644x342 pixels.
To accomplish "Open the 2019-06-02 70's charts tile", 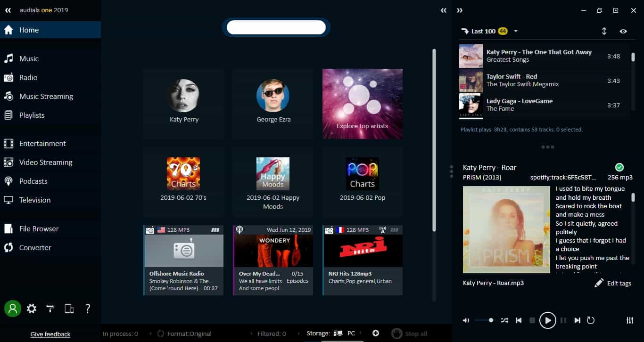I will [183, 181].
